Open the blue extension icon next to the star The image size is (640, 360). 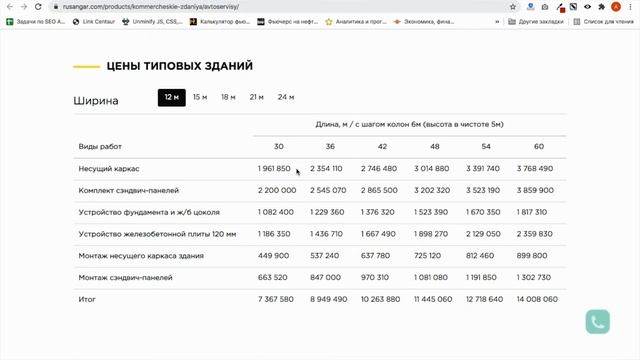point(530,7)
